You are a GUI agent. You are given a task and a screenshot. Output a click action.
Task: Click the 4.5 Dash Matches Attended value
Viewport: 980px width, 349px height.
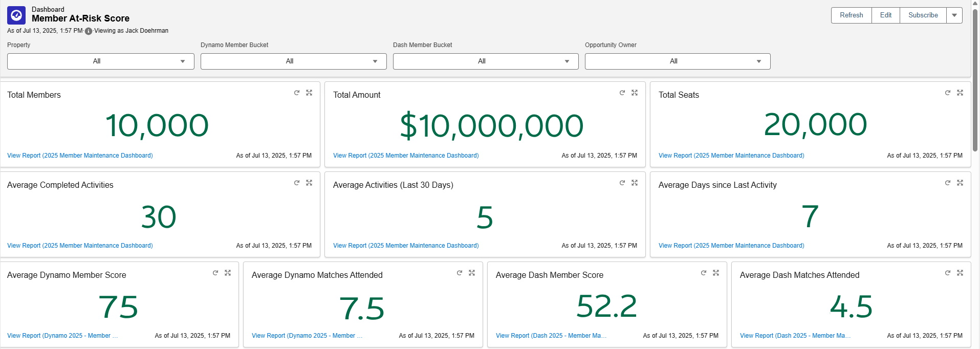click(x=851, y=306)
